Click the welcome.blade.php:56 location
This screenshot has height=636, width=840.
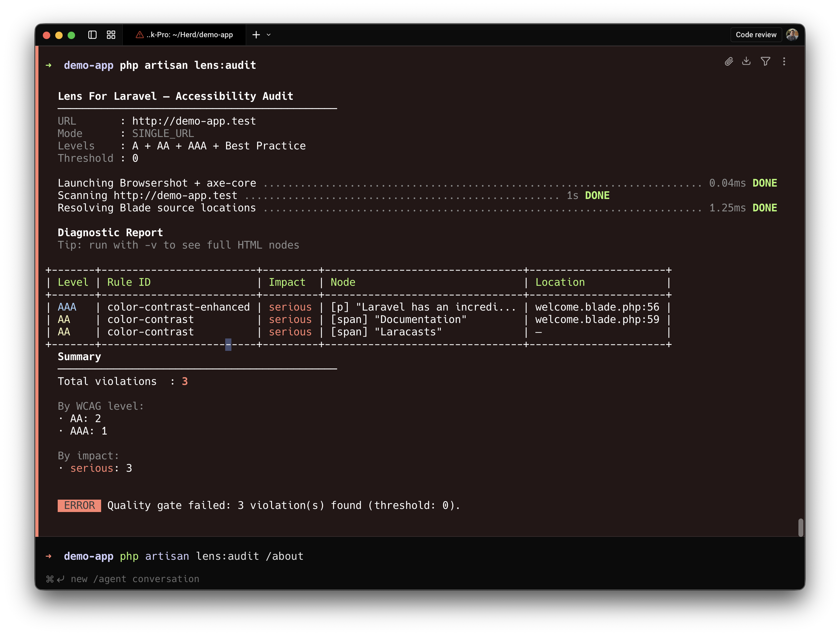point(597,307)
